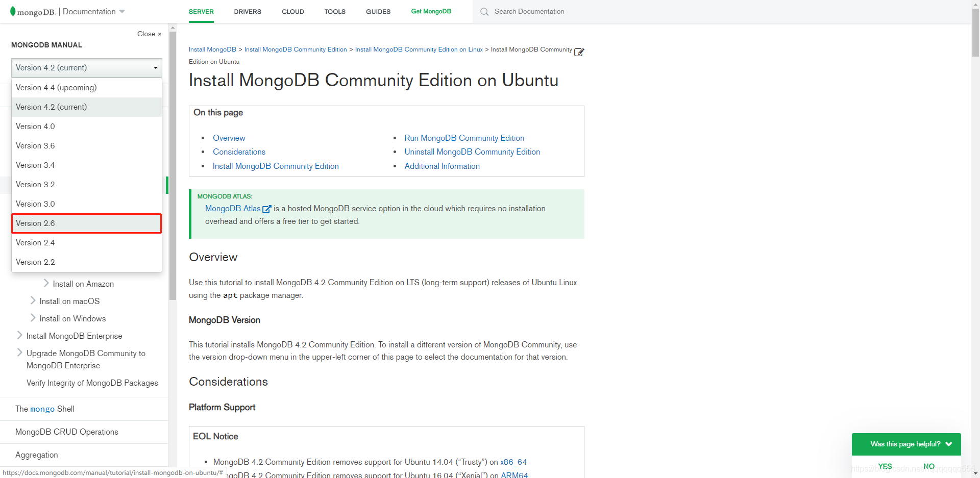
Task: Click Was this page helpful header
Action: click(x=906, y=444)
